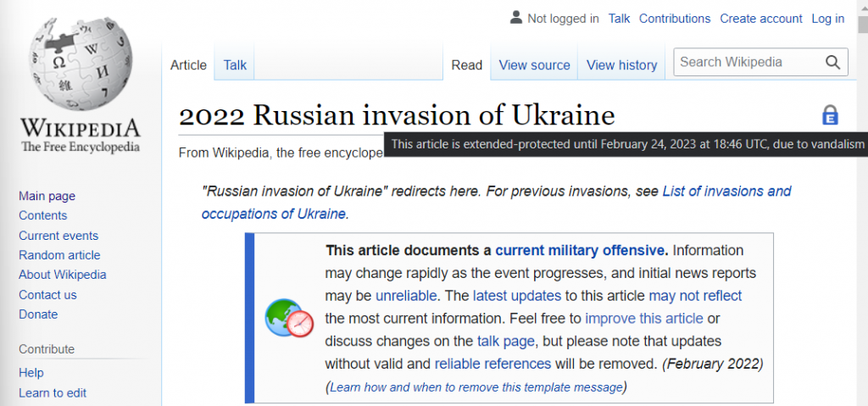This screenshot has width=868, height=406.
Task: Select the Read tab
Action: pos(466,64)
